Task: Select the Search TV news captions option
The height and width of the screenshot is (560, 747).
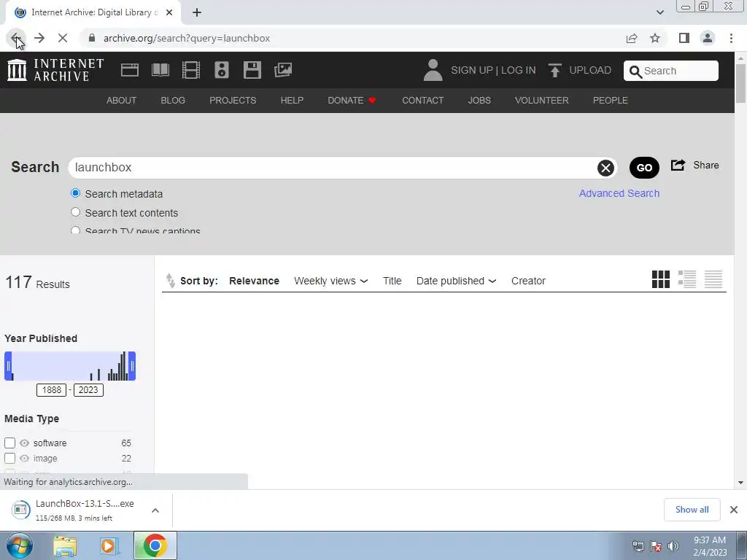Action: [75, 230]
